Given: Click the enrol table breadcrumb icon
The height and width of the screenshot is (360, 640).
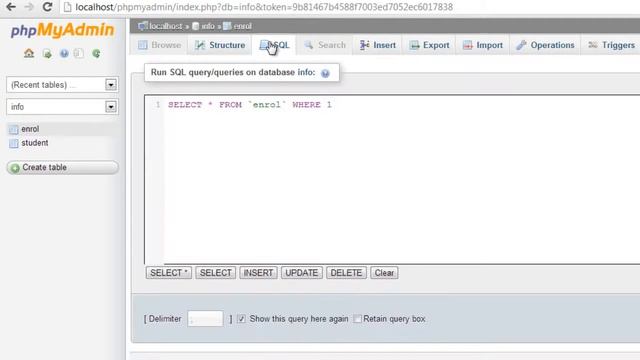Looking at the screenshot, I should coord(227,26).
